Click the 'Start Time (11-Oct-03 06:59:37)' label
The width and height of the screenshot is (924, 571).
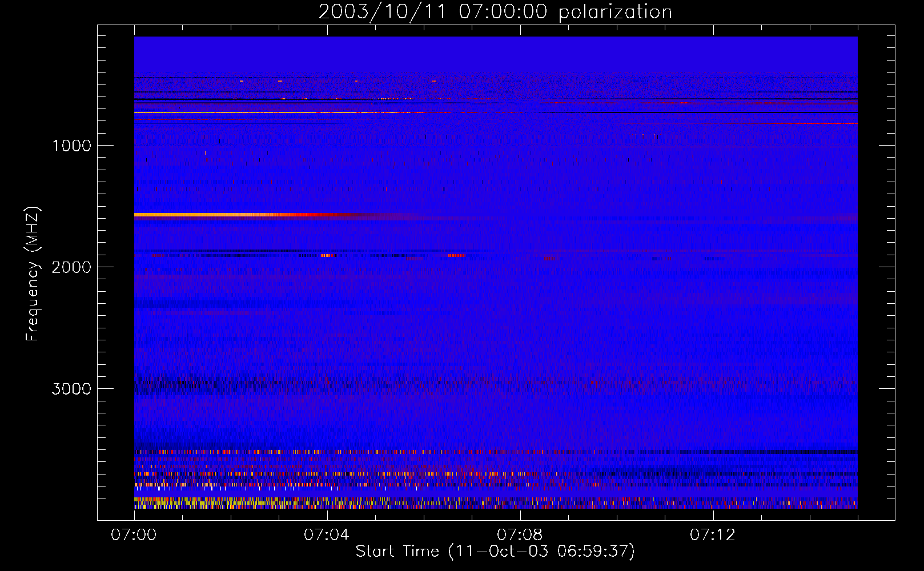tap(495, 552)
